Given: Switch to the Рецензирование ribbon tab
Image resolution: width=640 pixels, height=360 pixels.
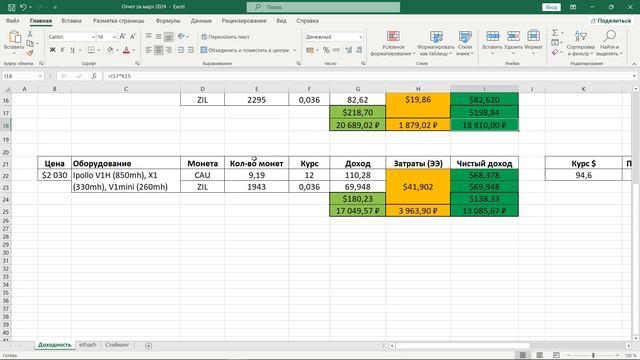Looking at the screenshot, I should pos(244,20).
